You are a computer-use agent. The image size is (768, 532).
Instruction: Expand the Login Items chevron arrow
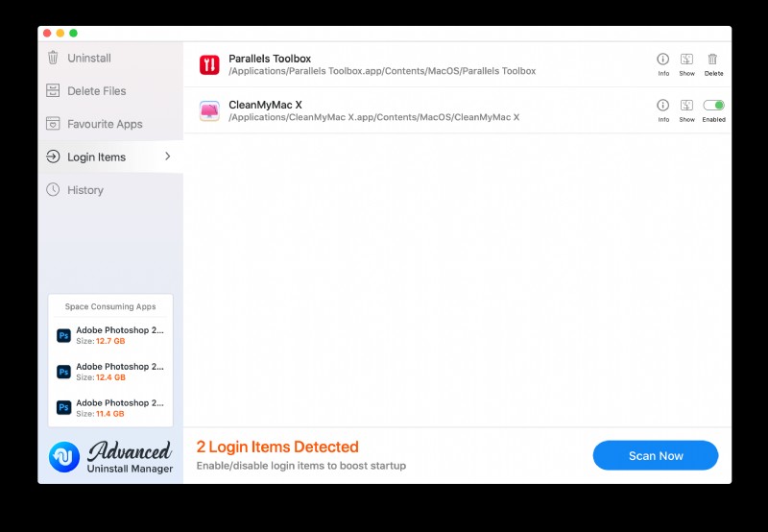pos(167,157)
